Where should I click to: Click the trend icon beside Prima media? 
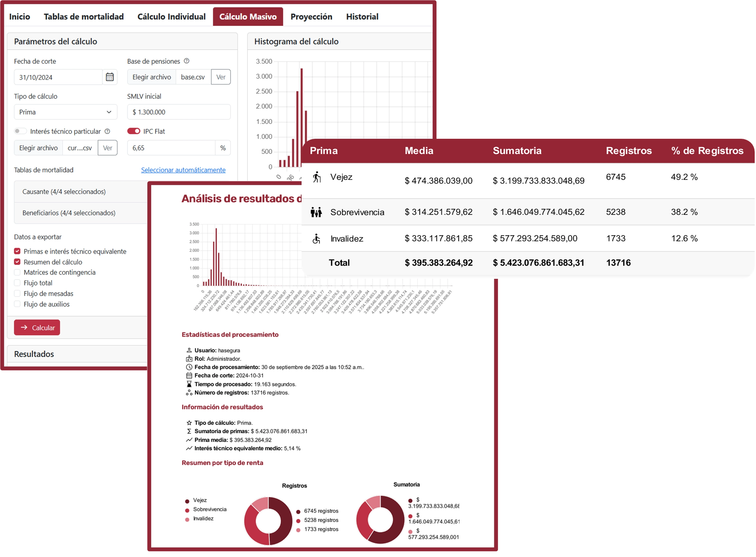coord(190,440)
